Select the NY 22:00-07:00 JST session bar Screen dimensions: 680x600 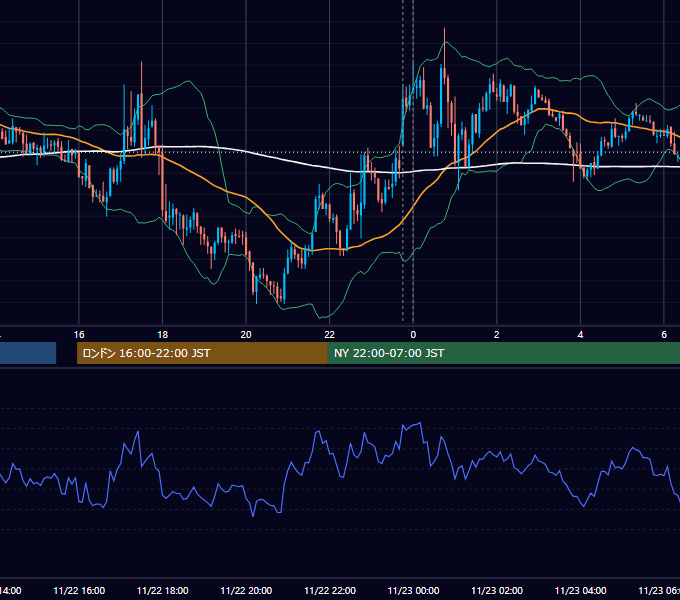point(503,353)
